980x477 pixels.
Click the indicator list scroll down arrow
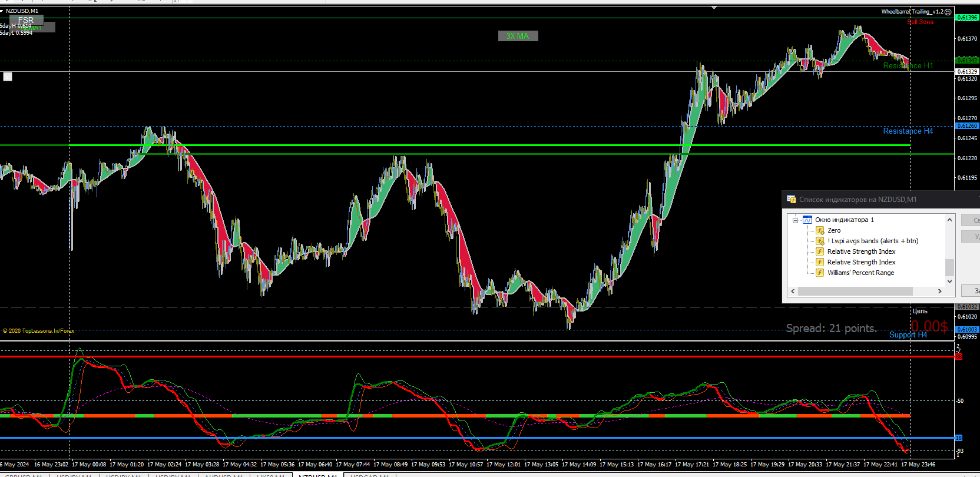coord(949,281)
